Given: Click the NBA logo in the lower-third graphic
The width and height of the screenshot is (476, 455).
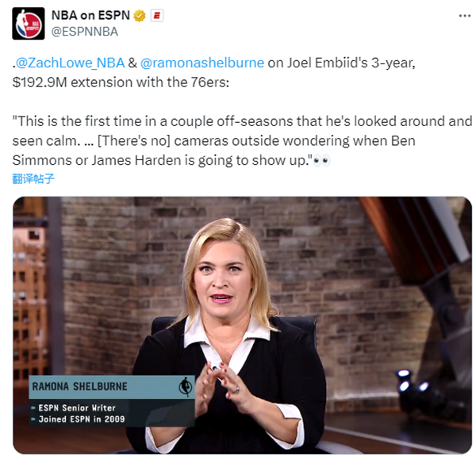Looking at the screenshot, I should click(186, 387).
